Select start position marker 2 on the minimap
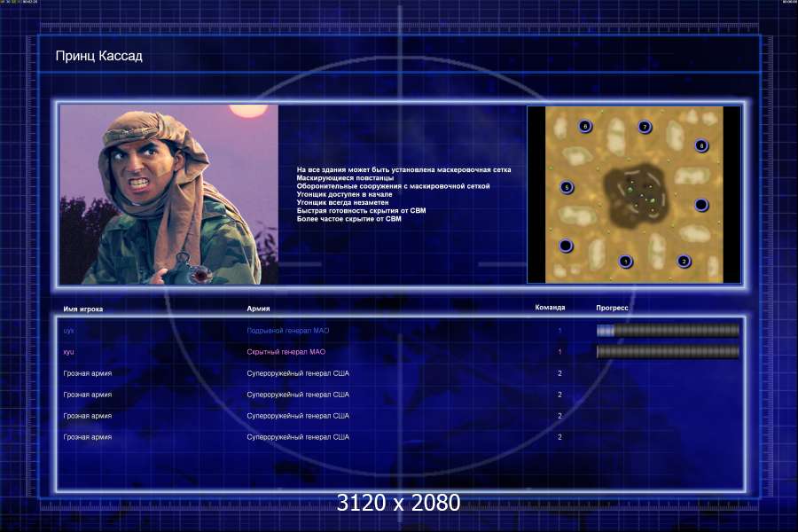798x532 pixels. click(x=684, y=262)
